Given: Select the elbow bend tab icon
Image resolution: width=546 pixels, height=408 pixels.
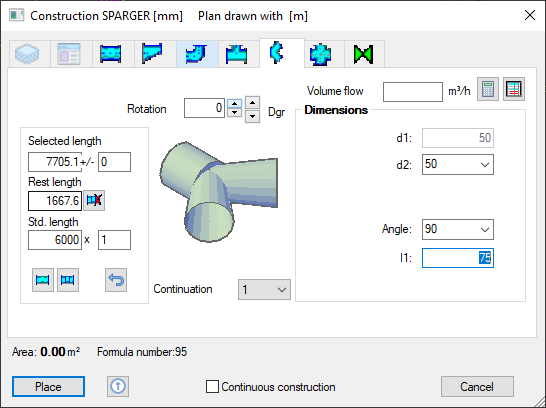Looking at the screenshot, I should coord(197,54).
